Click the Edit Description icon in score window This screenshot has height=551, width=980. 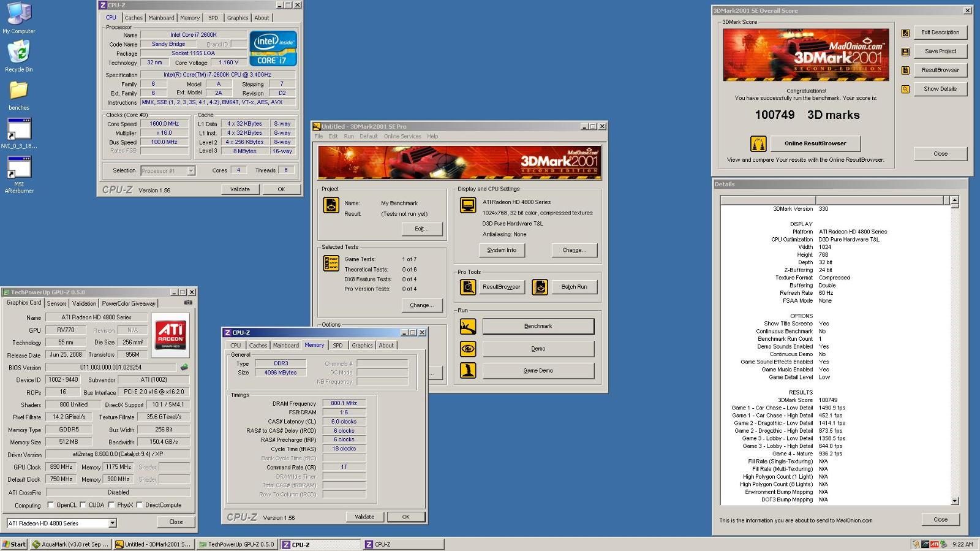click(x=905, y=33)
